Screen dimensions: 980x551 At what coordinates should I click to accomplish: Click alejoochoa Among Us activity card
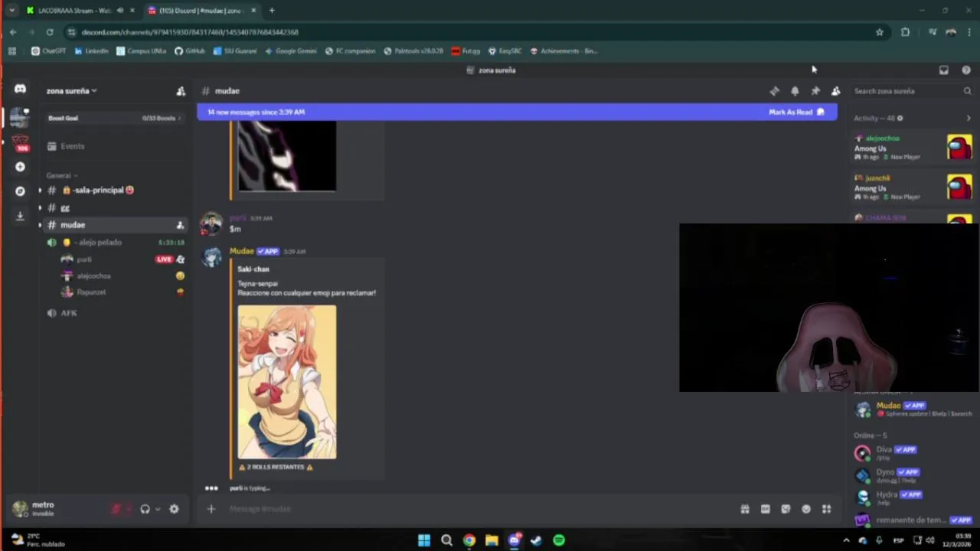913,148
